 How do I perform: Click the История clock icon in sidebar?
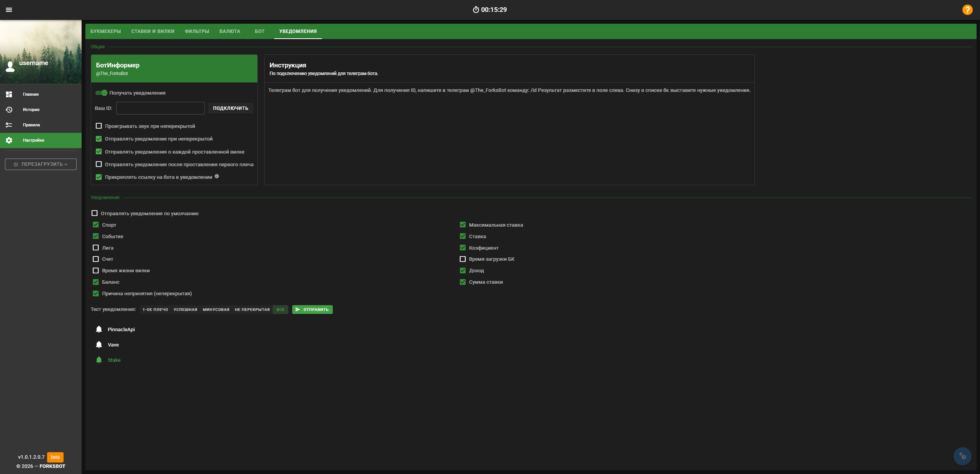(9, 110)
